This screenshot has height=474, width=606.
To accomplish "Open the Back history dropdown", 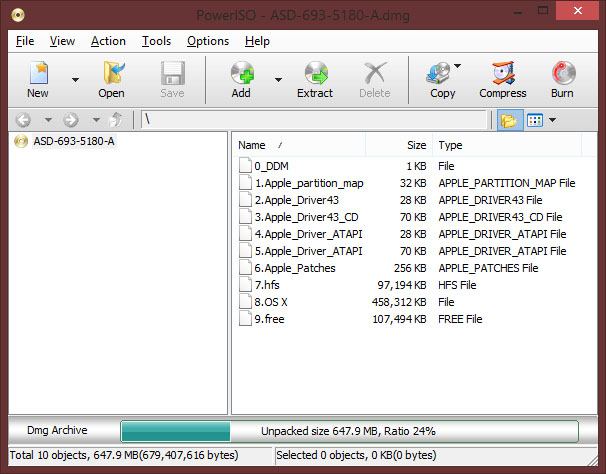I will pos(48,120).
